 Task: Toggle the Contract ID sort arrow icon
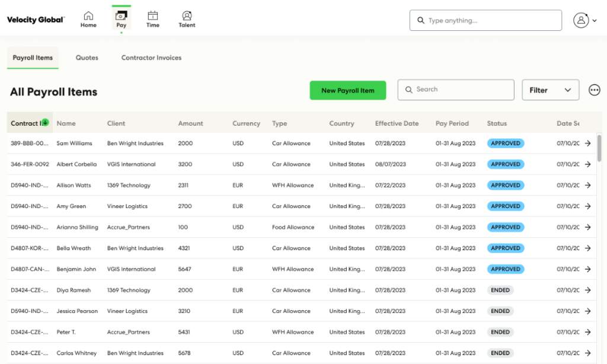click(x=45, y=122)
